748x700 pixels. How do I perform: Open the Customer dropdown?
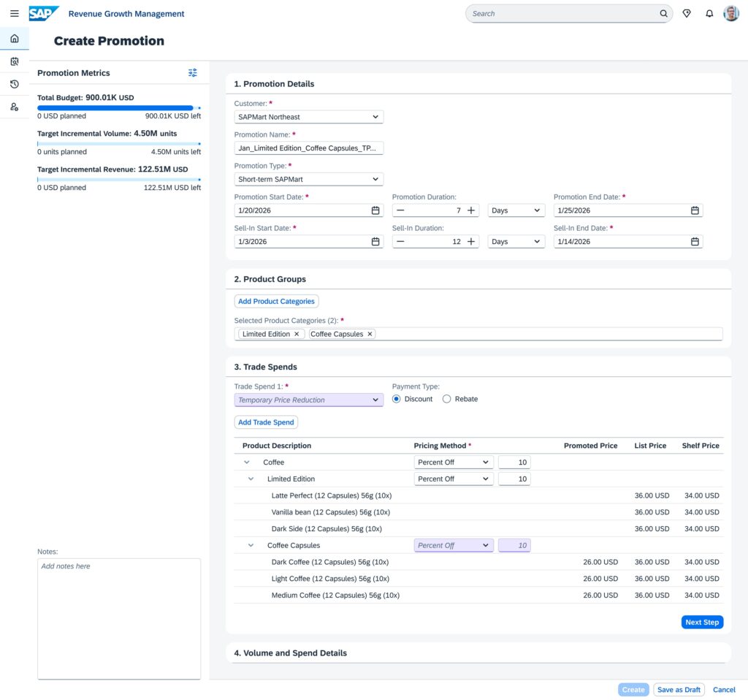[309, 117]
